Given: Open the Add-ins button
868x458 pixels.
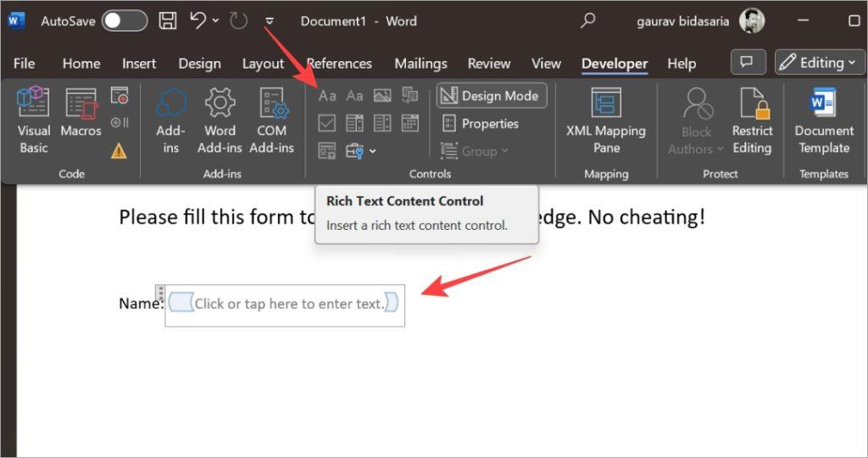Looking at the screenshot, I should pos(170,120).
